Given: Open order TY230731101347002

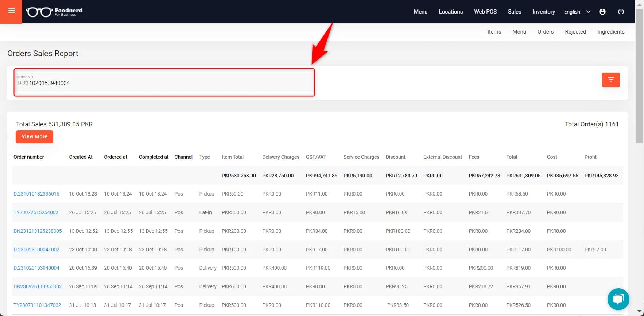Looking at the screenshot, I should [x=37, y=305].
